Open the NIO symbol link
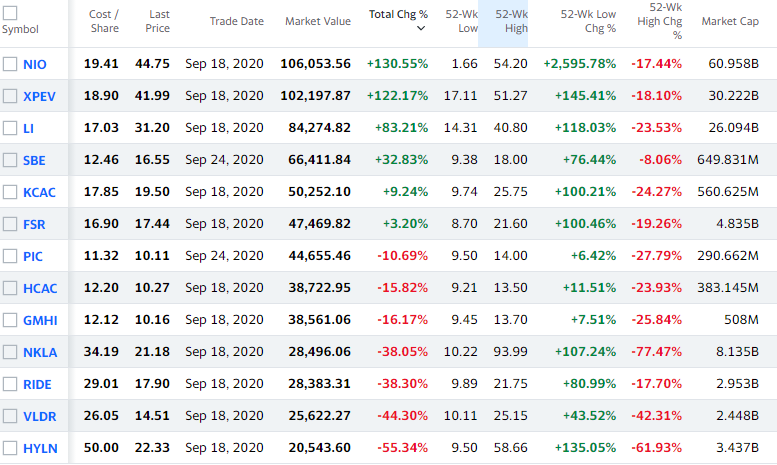The height and width of the screenshot is (465, 777). click(x=34, y=64)
